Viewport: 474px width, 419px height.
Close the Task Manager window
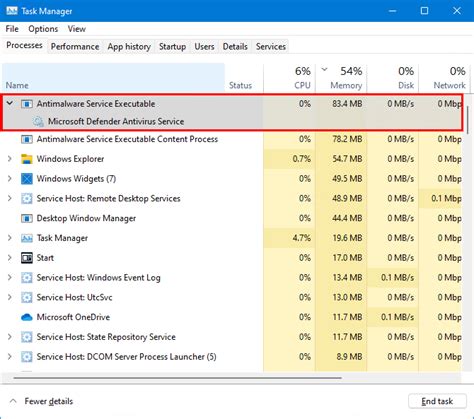pos(457,11)
